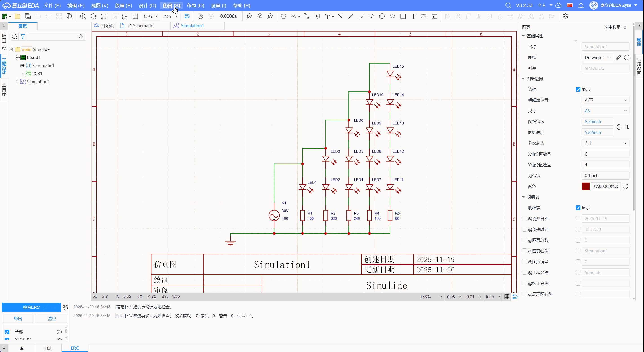The width and height of the screenshot is (644, 352).
Task: Click the 检查ERC button
Action: point(31,307)
